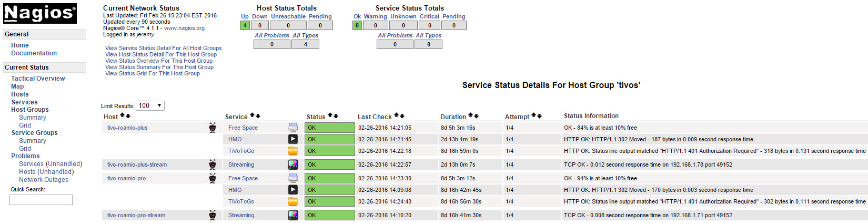Open Summary under Host Groups
Image resolution: width=868 pixels, height=223 pixels.
click(33, 118)
